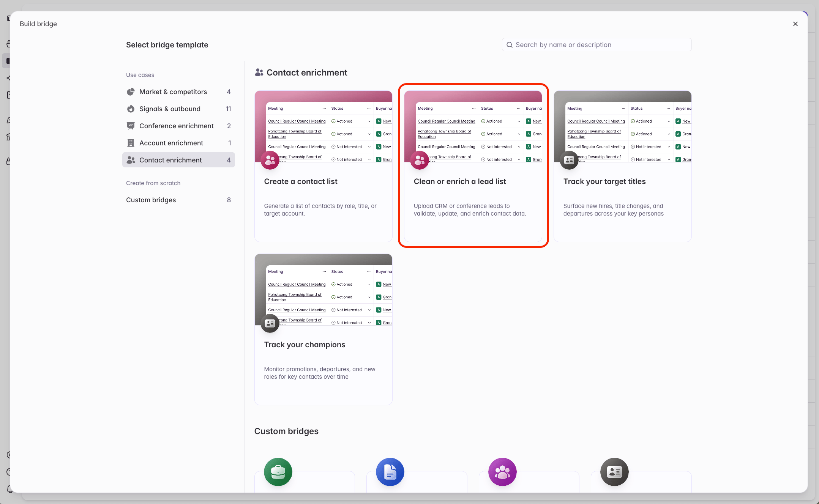Select the Track your champions template
The image size is (819, 504).
click(323, 329)
